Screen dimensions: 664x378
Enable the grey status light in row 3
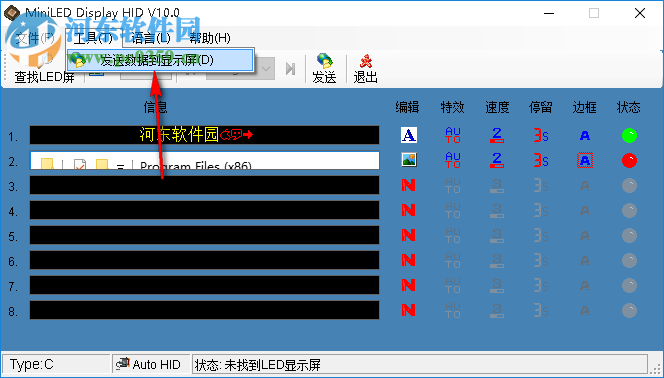pos(629,185)
